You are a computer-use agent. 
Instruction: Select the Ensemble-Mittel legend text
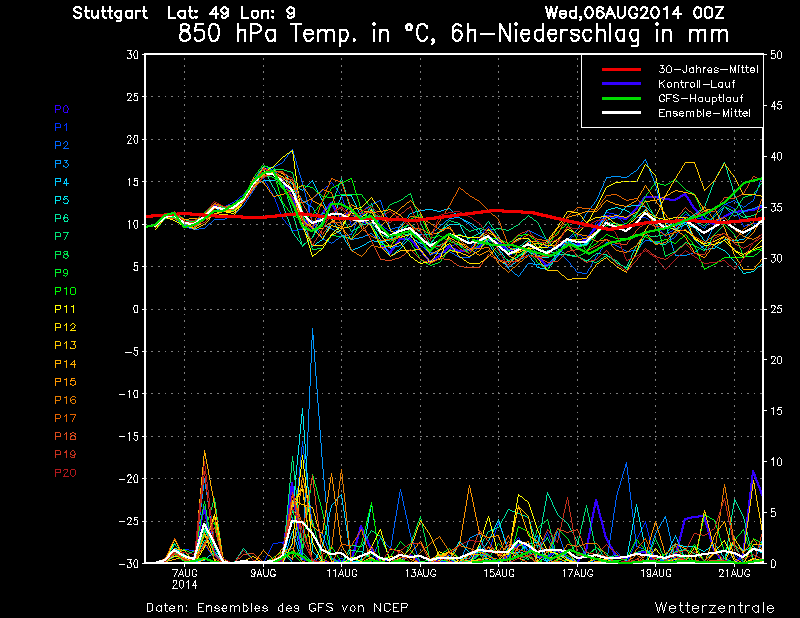[x=704, y=114]
